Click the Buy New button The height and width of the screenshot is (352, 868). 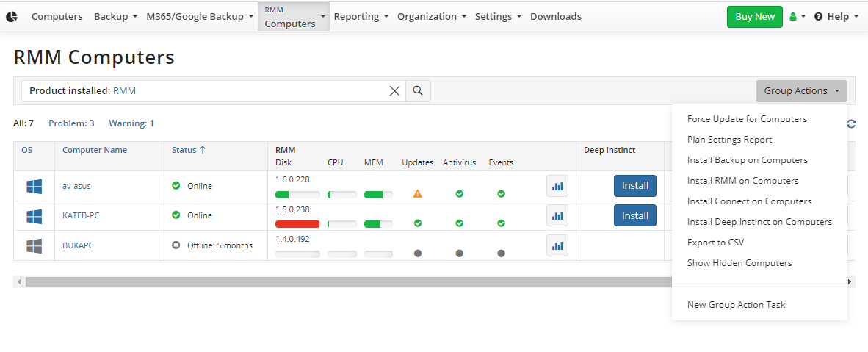click(754, 17)
